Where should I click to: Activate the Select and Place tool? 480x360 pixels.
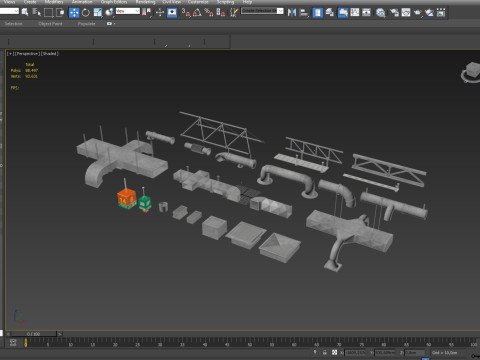109,12
